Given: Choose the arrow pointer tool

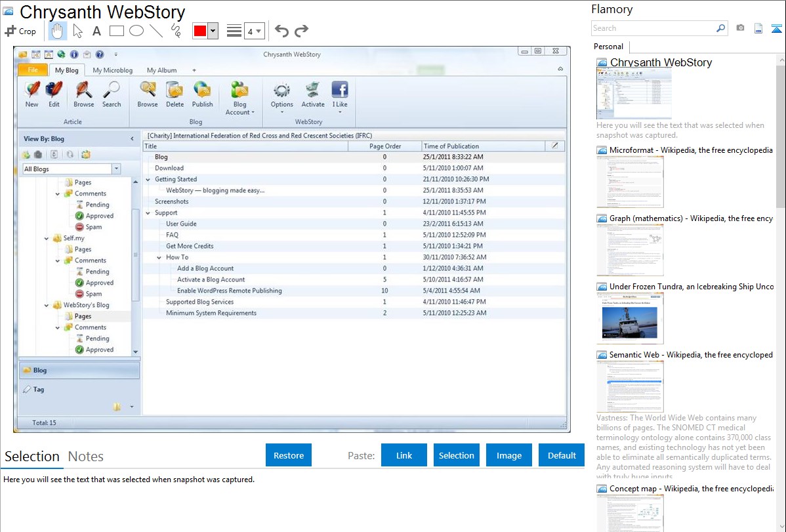Looking at the screenshot, I should click(x=77, y=31).
